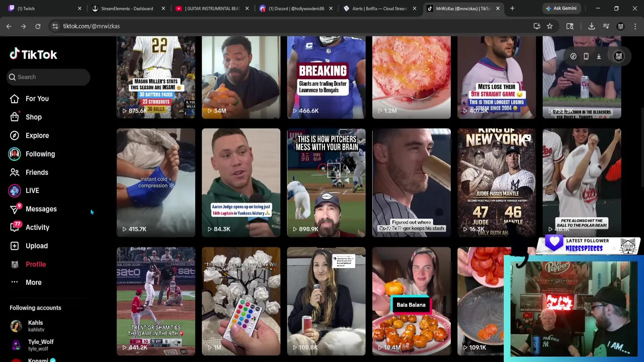
Task: Open the woman with microphone video with 100.8K views
Action: click(x=326, y=301)
